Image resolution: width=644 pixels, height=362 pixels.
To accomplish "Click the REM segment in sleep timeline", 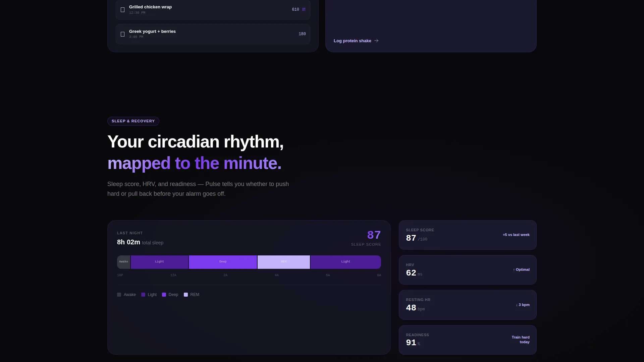I will pos(284,262).
